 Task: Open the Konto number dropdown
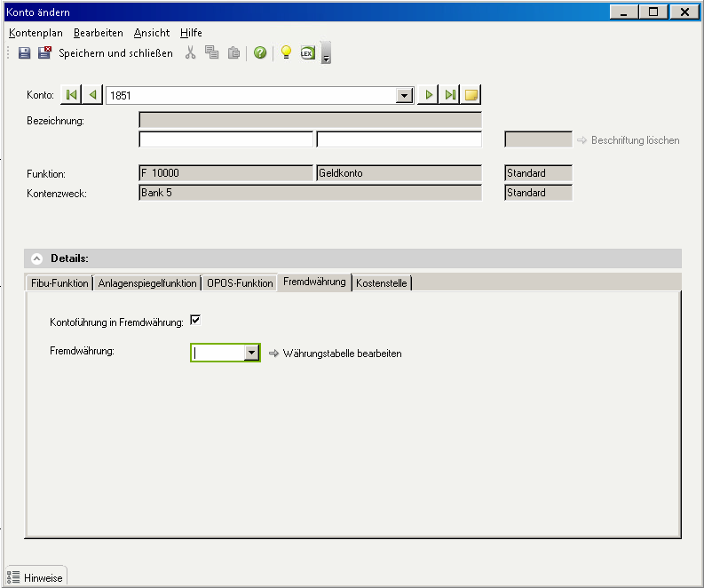405,95
